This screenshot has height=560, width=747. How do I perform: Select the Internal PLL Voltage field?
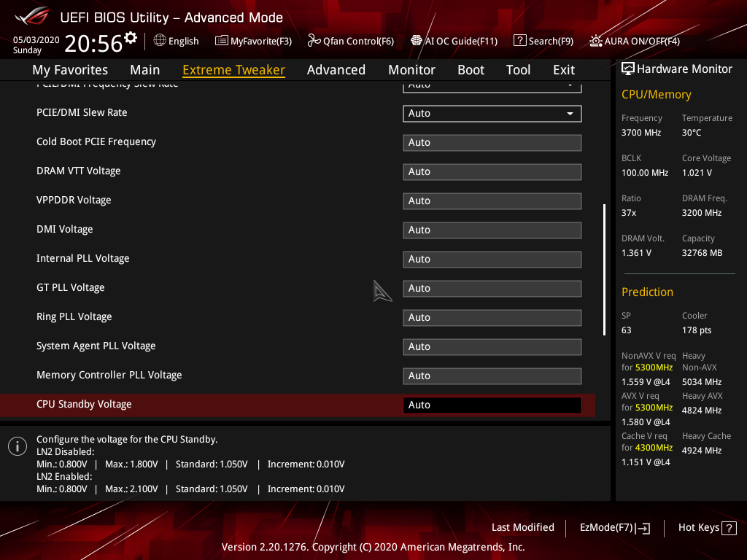[x=492, y=259]
